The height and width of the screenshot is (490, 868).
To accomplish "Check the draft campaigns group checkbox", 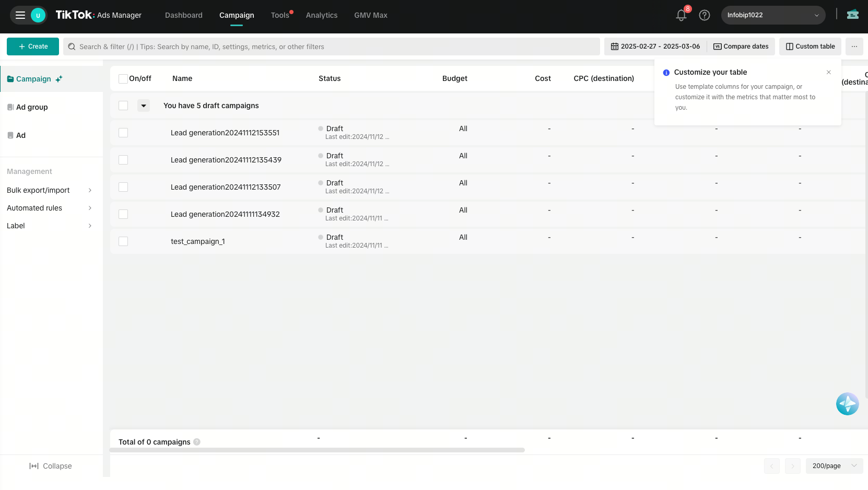I will [123, 106].
